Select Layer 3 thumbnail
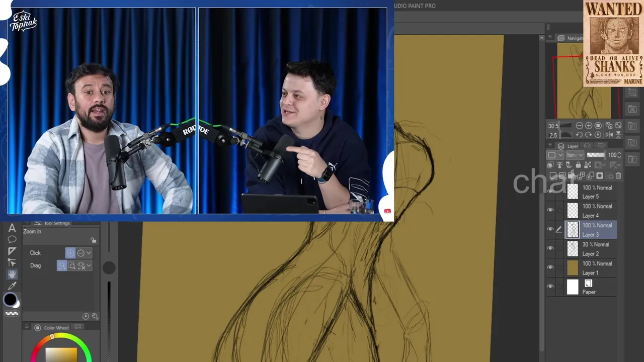644x362 pixels. pos(573,230)
